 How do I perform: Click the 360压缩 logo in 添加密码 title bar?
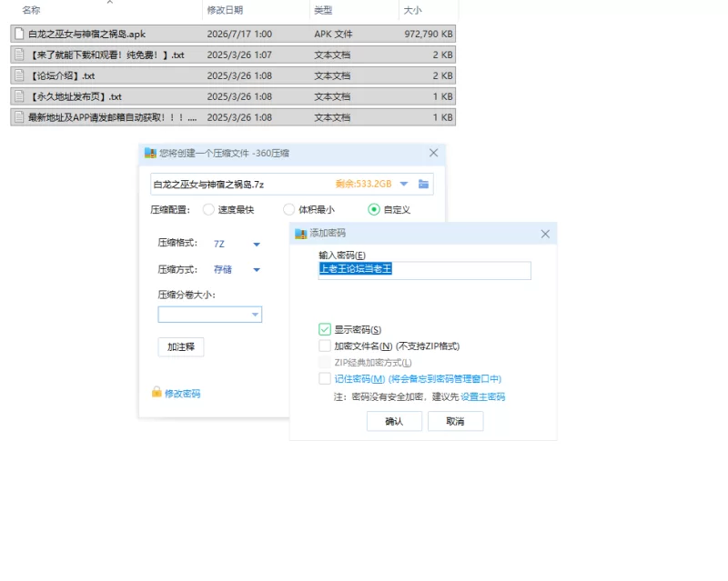tap(301, 234)
